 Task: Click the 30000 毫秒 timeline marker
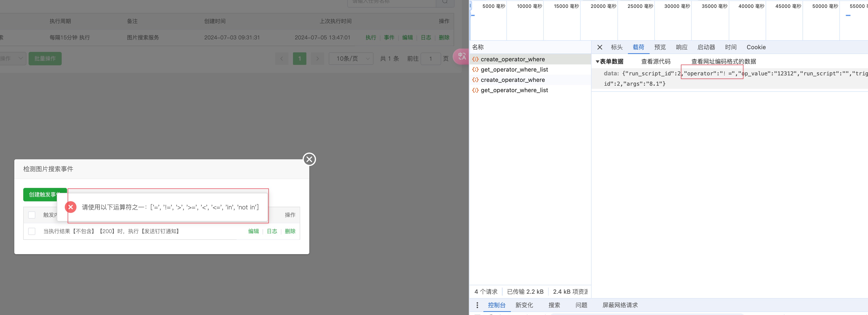tap(677, 6)
